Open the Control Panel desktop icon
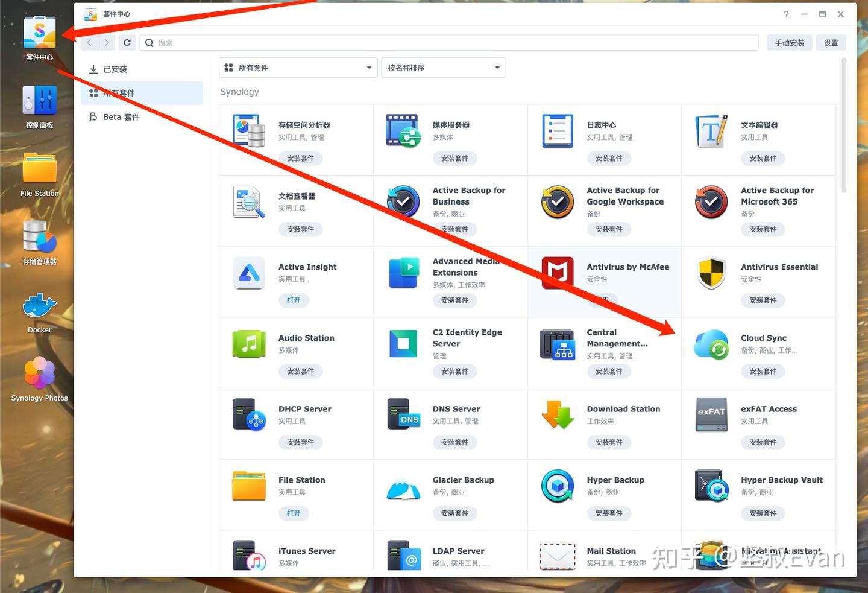This screenshot has height=593, width=868. tap(40, 100)
